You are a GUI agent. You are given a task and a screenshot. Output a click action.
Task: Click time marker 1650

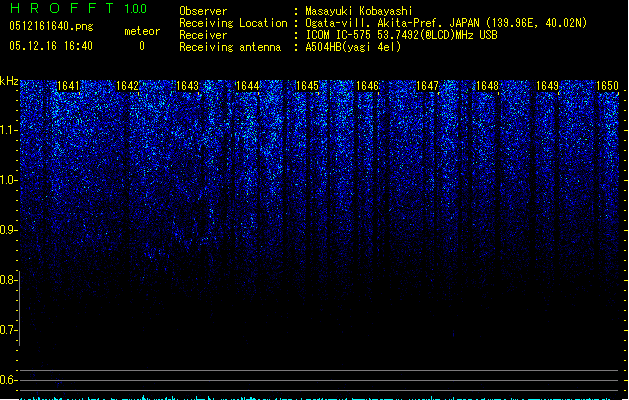[607, 86]
